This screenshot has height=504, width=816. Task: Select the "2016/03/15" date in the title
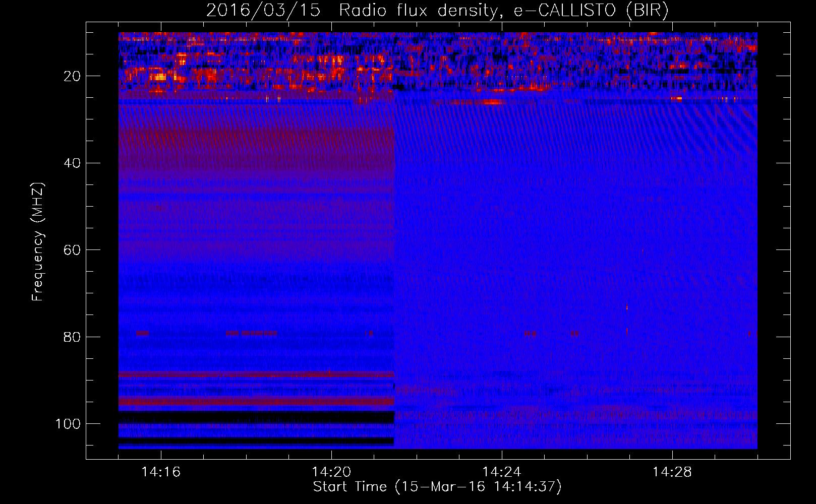(x=263, y=10)
